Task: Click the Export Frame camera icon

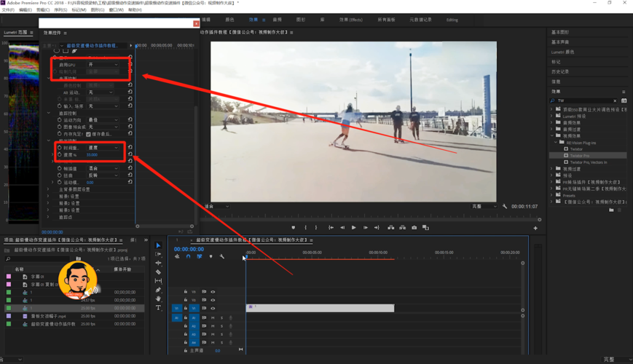Action: click(414, 228)
